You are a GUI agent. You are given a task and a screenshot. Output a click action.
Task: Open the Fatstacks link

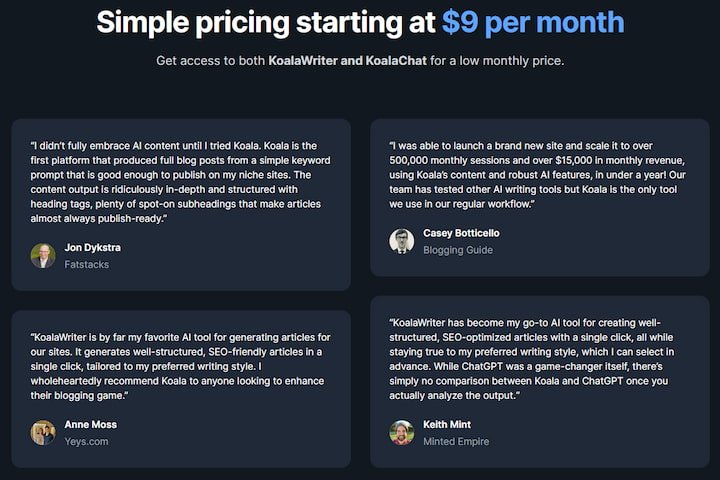click(87, 265)
